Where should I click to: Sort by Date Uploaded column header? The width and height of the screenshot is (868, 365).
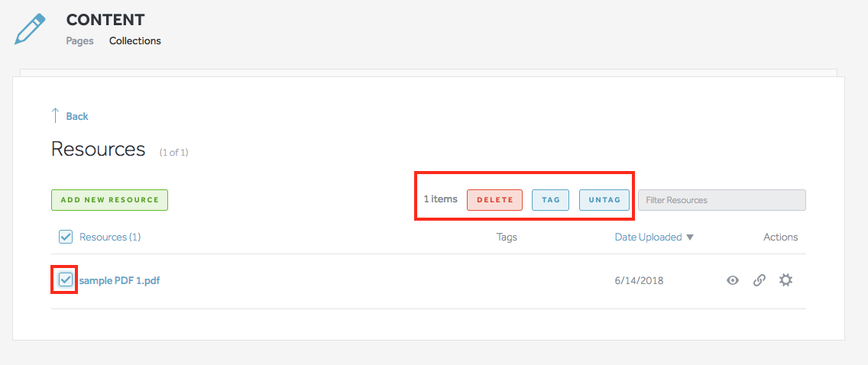click(648, 237)
